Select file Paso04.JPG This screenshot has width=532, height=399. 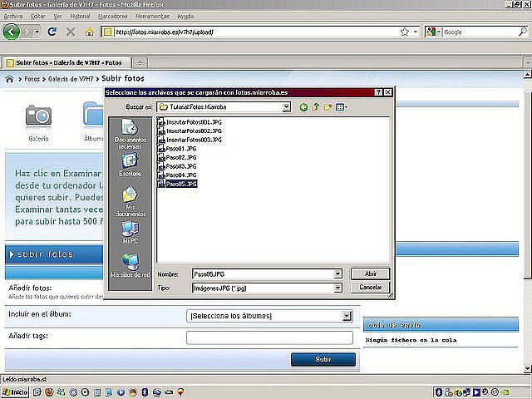[177, 175]
